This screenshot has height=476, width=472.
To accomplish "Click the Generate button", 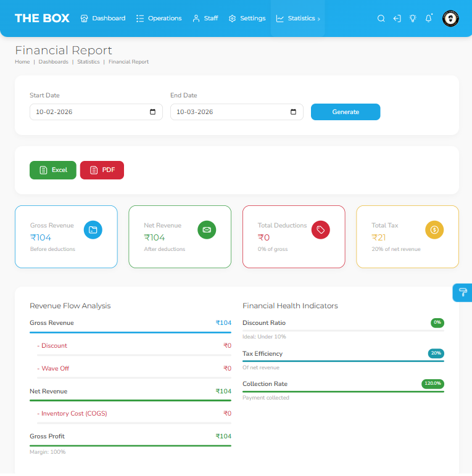I will [346, 112].
